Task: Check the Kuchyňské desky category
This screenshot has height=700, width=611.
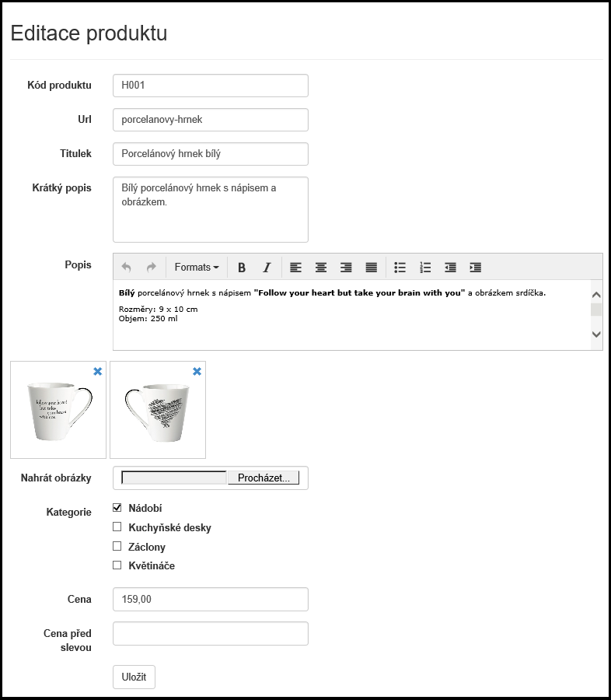Action: [x=117, y=527]
